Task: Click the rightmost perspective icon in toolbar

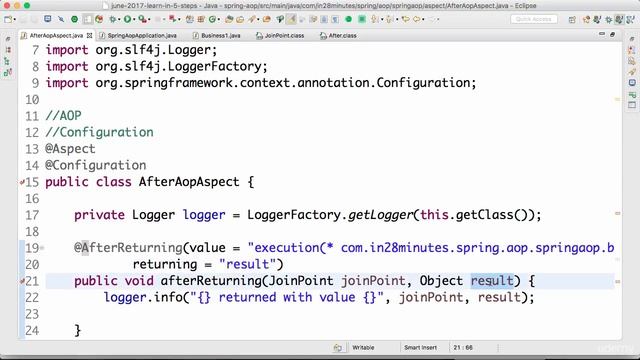Action: click(631, 19)
